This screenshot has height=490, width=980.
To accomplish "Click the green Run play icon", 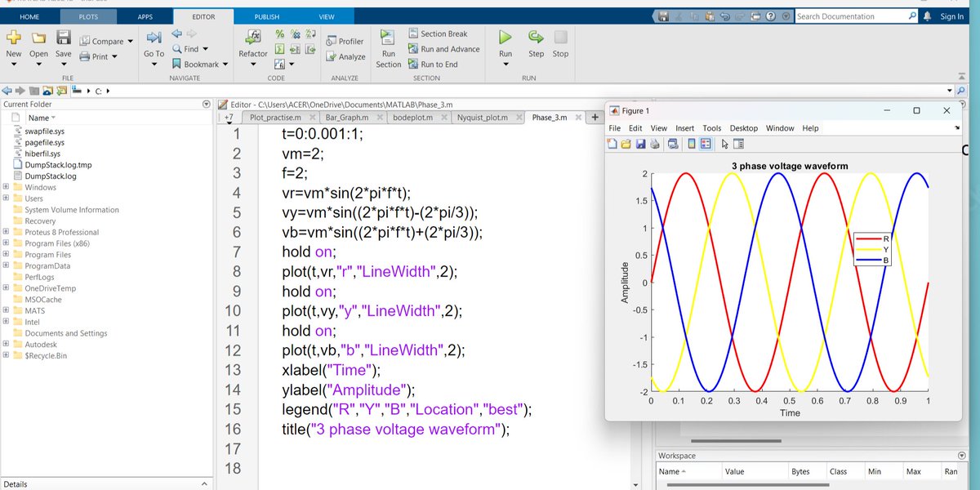I will pos(506,38).
